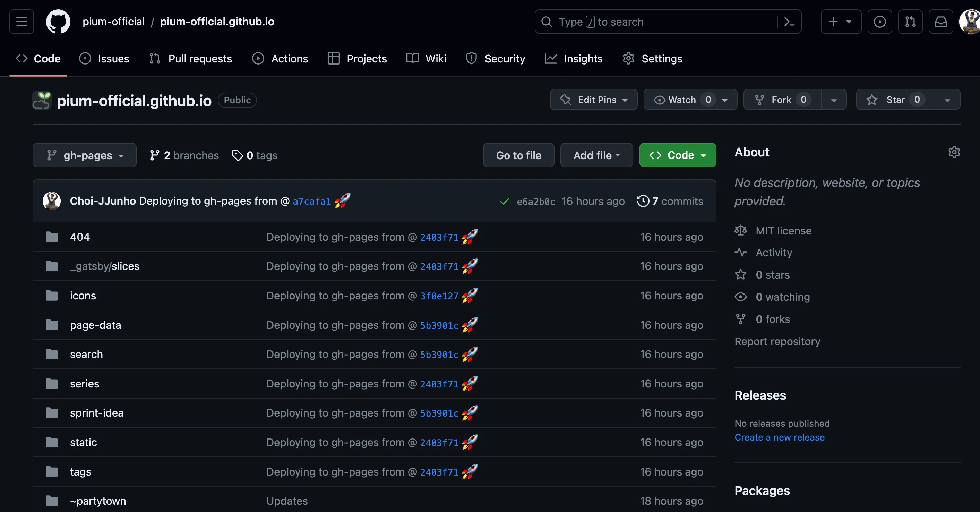This screenshot has height=512, width=980.
Task: Click the GitHub logo icon
Action: click(58, 22)
